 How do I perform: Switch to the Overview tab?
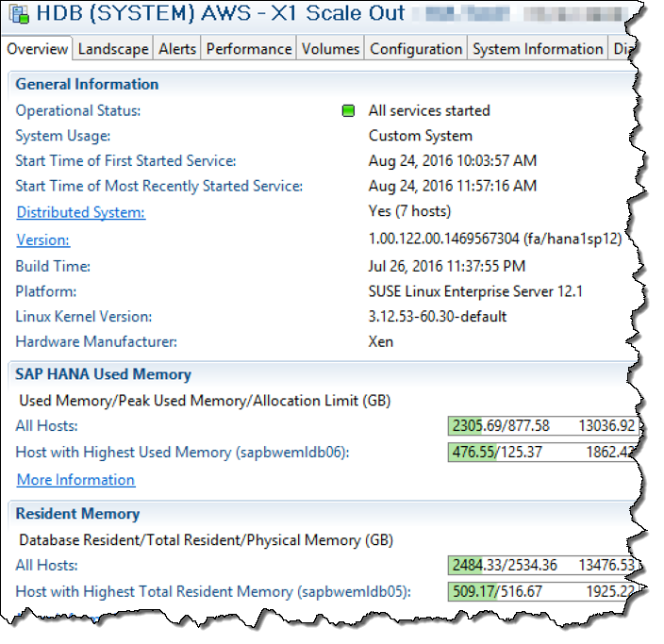coord(38,49)
